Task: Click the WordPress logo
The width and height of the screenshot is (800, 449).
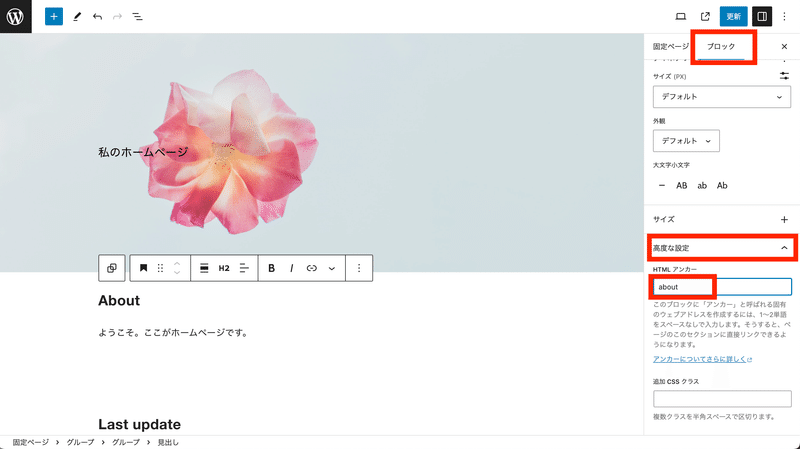Action: pos(15,16)
